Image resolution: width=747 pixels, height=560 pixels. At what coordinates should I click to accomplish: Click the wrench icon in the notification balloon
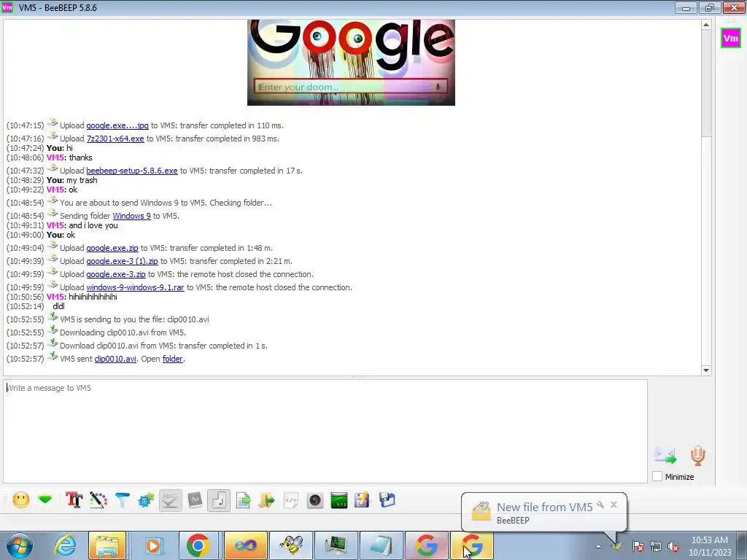tap(600, 505)
